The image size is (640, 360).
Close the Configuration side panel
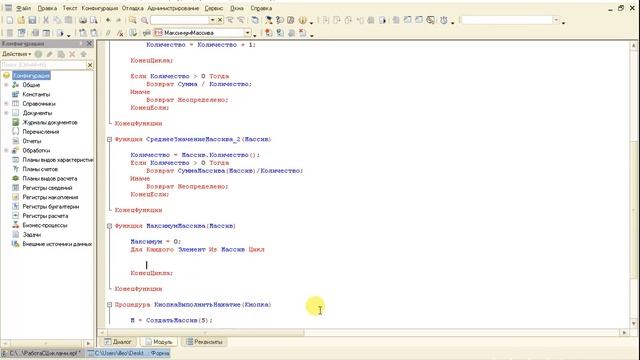coord(89,43)
